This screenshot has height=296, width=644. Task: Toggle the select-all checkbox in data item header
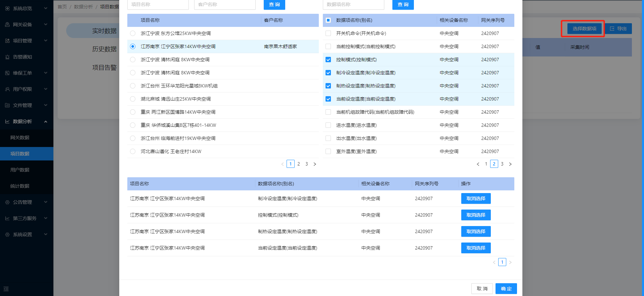328,20
